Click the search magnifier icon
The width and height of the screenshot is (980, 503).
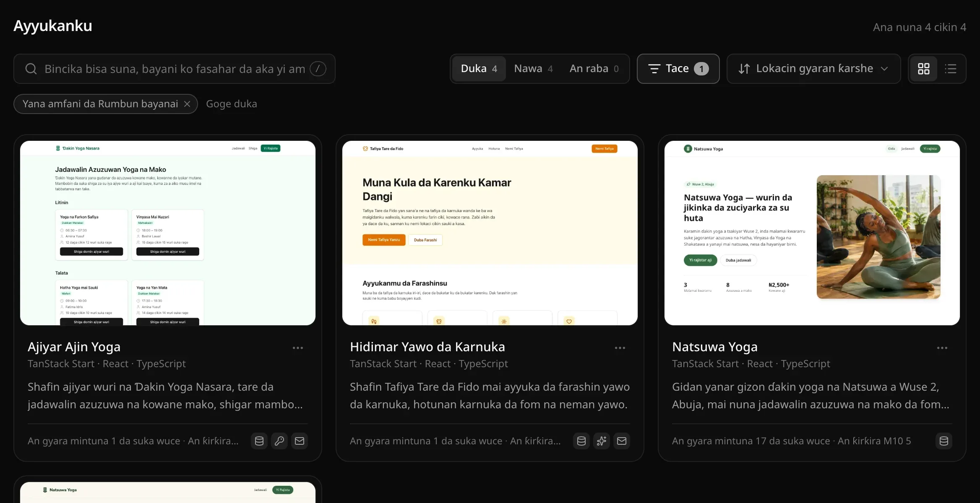pyautogui.click(x=31, y=69)
